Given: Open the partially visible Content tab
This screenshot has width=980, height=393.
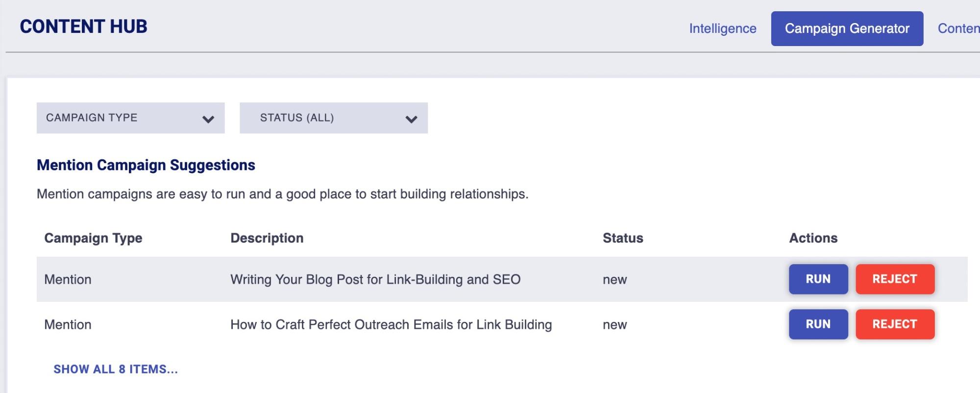Looking at the screenshot, I should 958,28.
